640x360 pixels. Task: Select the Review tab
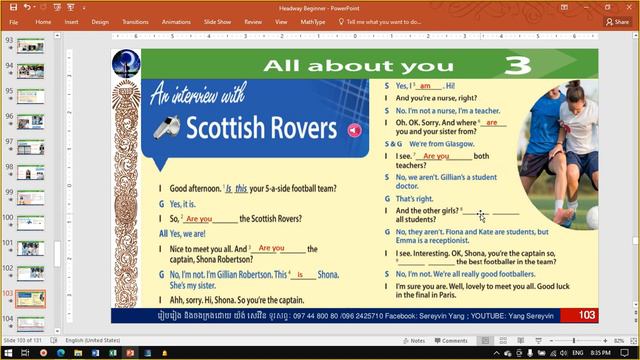coord(253,22)
